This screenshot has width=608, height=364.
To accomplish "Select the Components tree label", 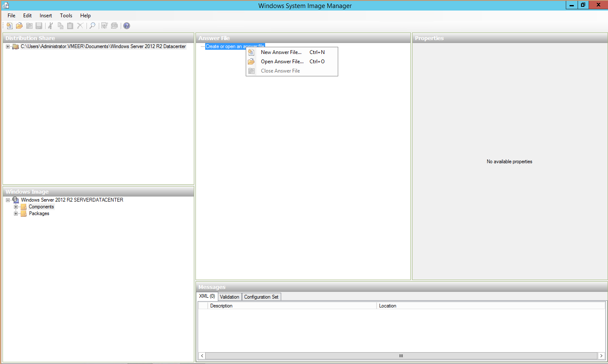I will pos(41,207).
